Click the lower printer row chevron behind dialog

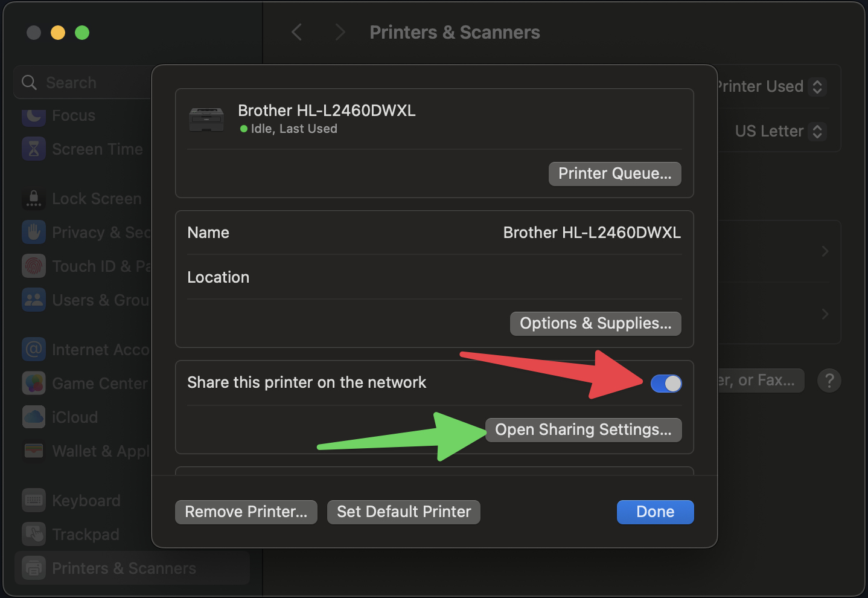pyautogui.click(x=825, y=314)
